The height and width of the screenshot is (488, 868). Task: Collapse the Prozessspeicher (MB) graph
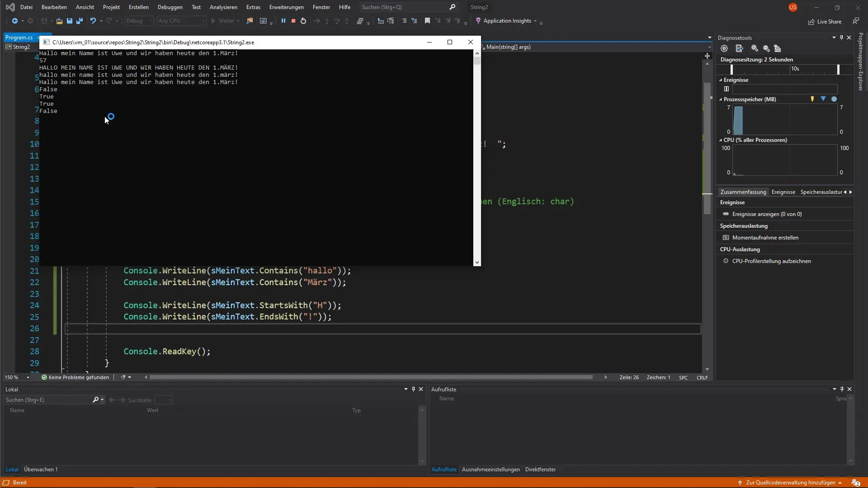click(721, 99)
